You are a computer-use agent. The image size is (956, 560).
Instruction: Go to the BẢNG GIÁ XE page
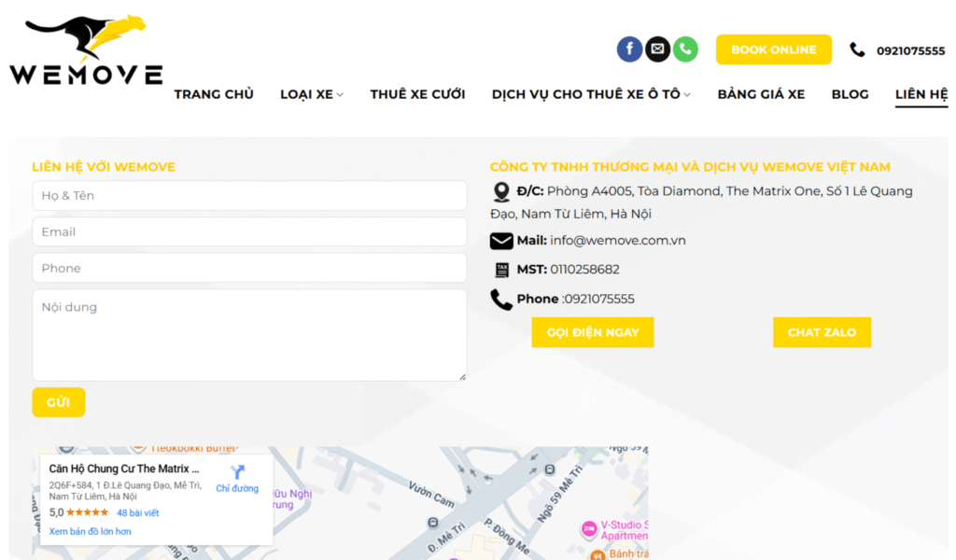click(761, 94)
